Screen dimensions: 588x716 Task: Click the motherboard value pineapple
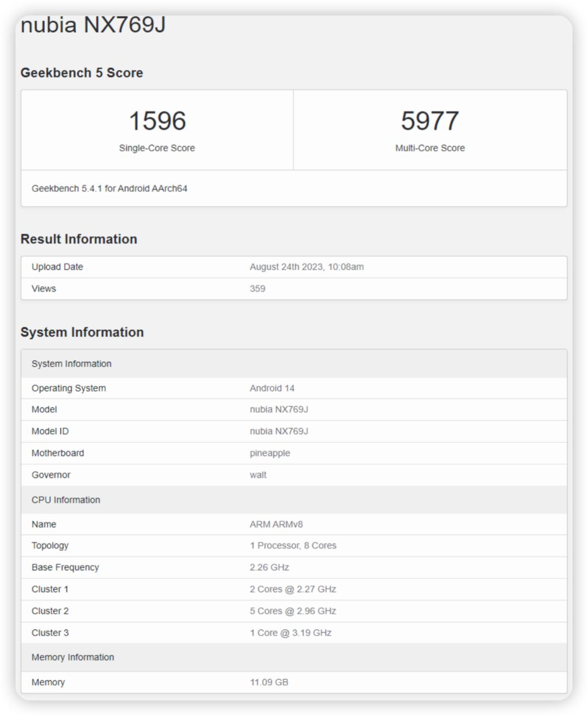pos(269,453)
